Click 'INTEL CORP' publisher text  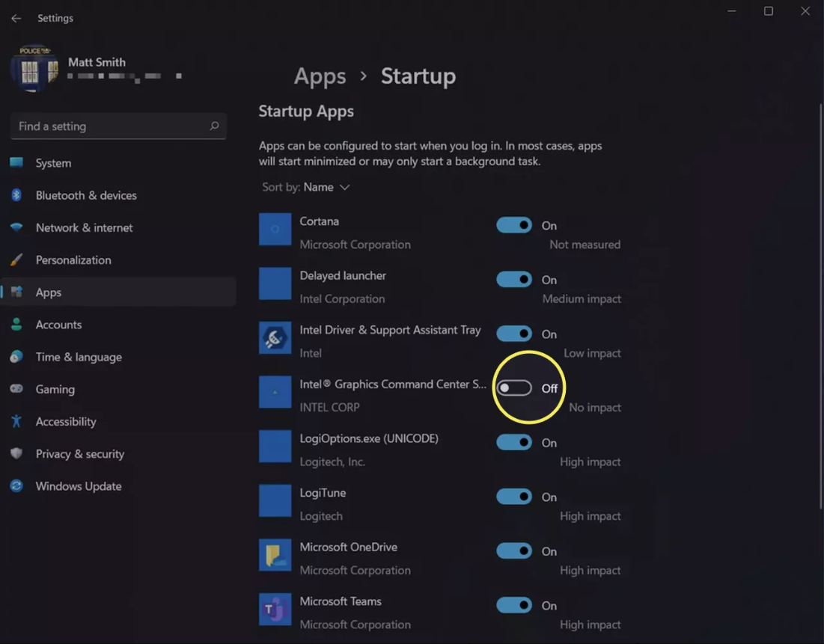329,408
